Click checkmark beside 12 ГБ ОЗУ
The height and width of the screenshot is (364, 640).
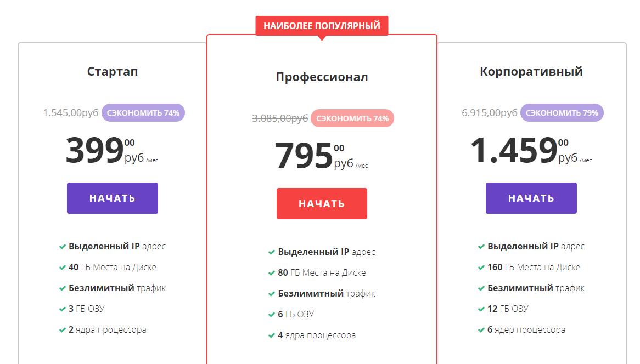[481, 309]
